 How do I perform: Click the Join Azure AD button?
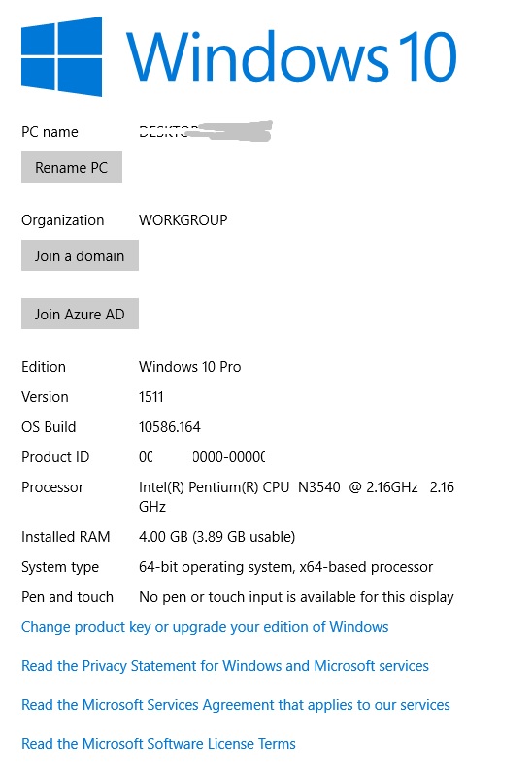click(80, 314)
